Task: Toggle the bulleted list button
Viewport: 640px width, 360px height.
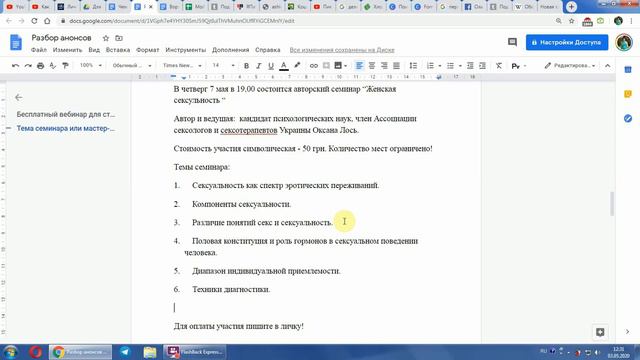Action: coord(450,66)
